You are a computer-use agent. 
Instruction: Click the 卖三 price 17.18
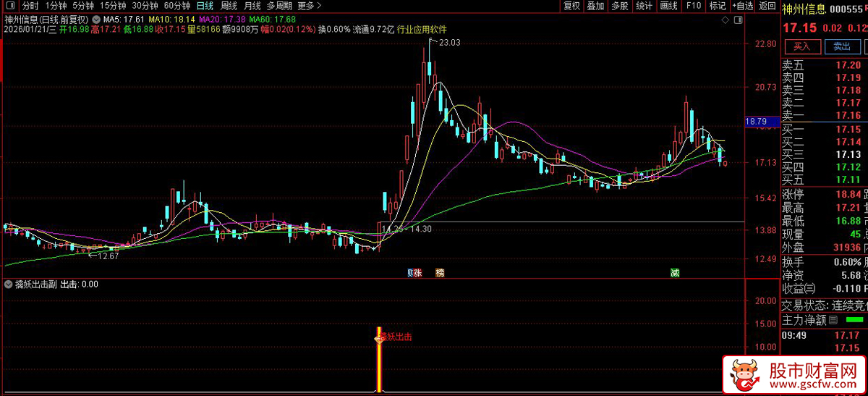point(848,90)
